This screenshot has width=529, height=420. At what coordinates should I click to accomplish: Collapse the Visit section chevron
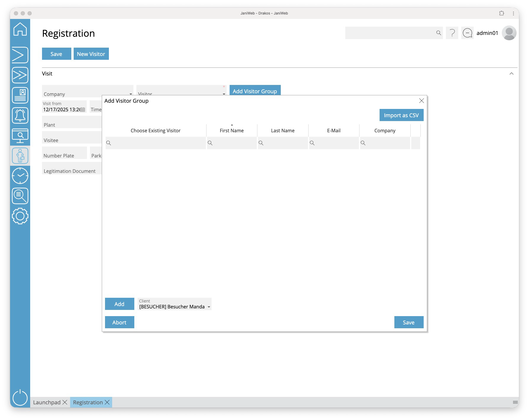[511, 74]
